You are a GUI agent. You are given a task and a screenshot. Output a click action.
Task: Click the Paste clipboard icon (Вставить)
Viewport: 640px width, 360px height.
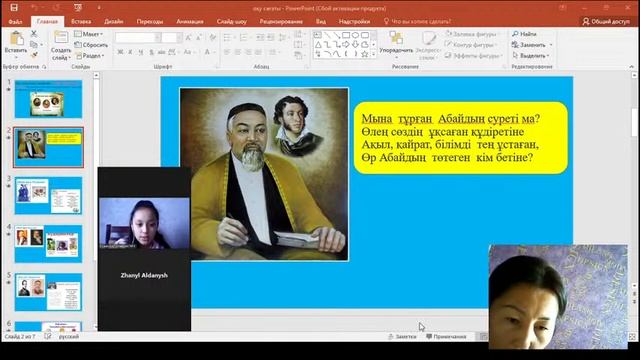(x=16, y=39)
